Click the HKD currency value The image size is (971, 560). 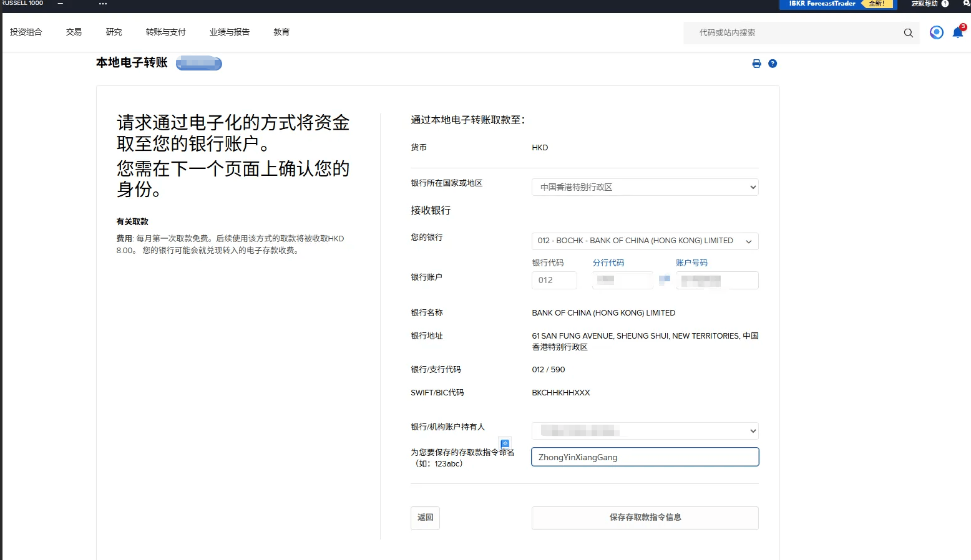coord(540,148)
